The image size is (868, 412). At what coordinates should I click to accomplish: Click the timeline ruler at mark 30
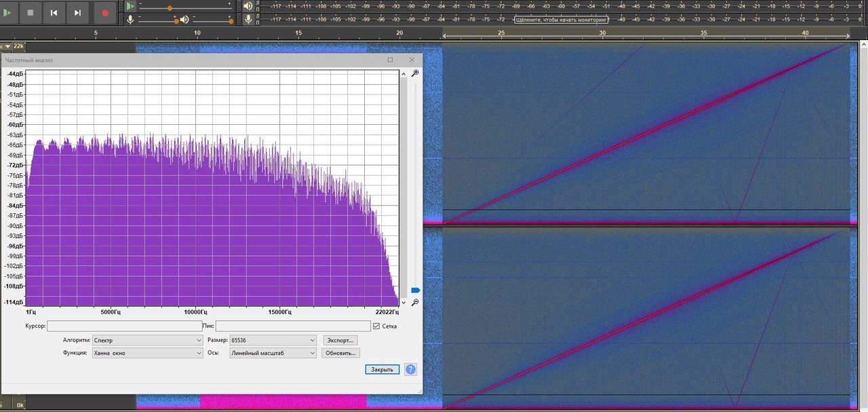pyautogui.click(x=603, y=33)
